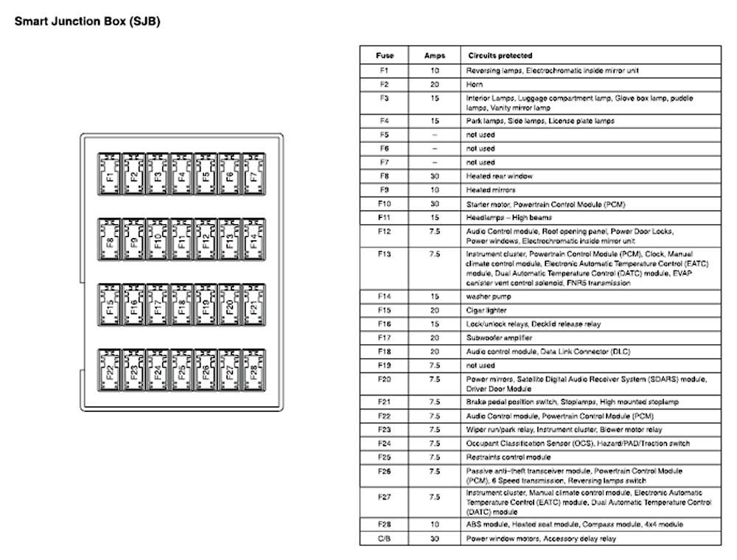Select the 'F20' label in the table's Fuse column
Screen dimensions: 737x560
[385, 379]
